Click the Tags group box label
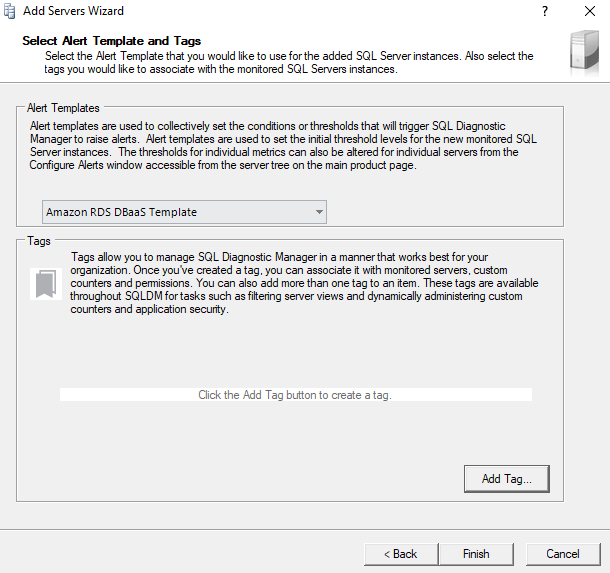 tap(39, 241)
